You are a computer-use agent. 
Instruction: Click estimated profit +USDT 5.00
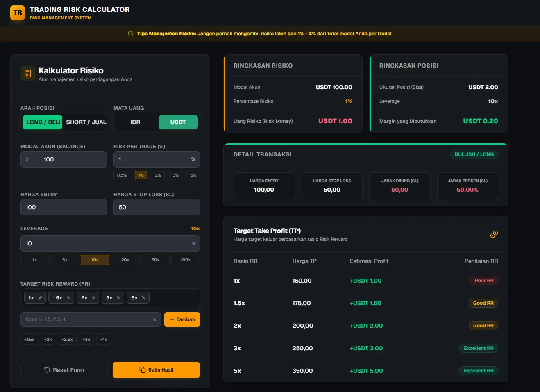click(x=366, y=371)
